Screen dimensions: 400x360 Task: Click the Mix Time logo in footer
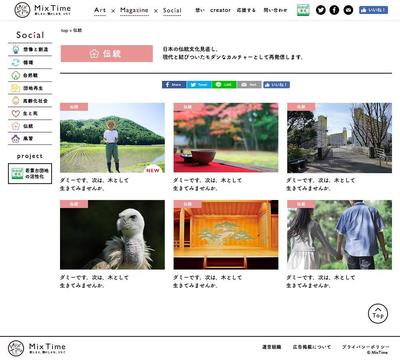point(37,348)
